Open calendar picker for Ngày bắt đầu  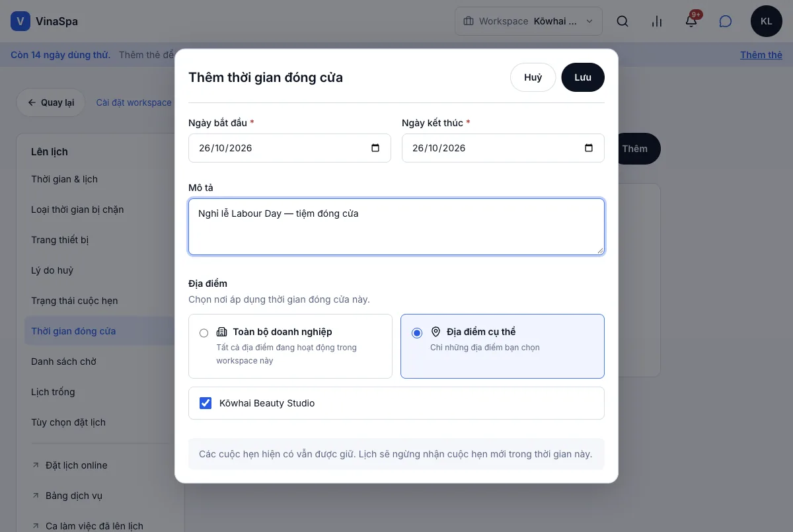[x=375, y=148]
